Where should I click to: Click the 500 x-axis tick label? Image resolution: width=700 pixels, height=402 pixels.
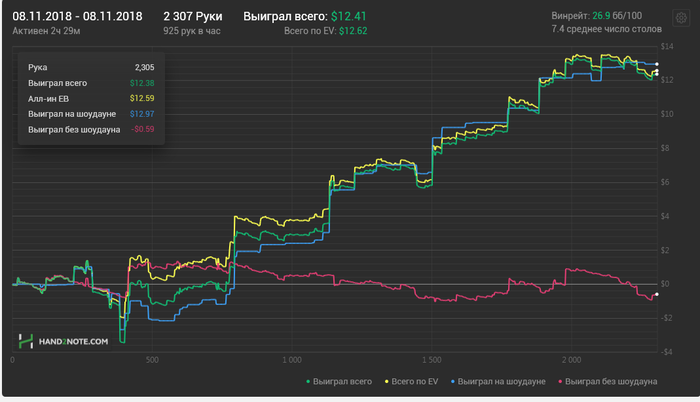tap(152, 360)
